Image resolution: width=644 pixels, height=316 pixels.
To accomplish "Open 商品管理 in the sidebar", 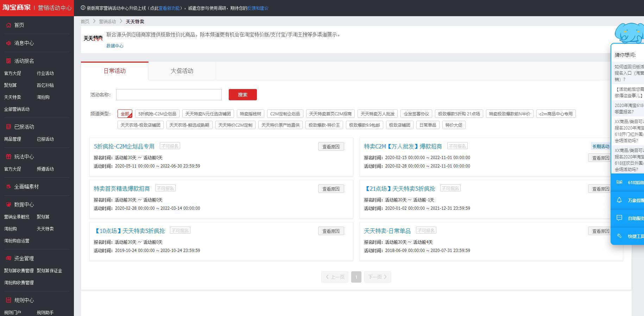I will 13,139.
